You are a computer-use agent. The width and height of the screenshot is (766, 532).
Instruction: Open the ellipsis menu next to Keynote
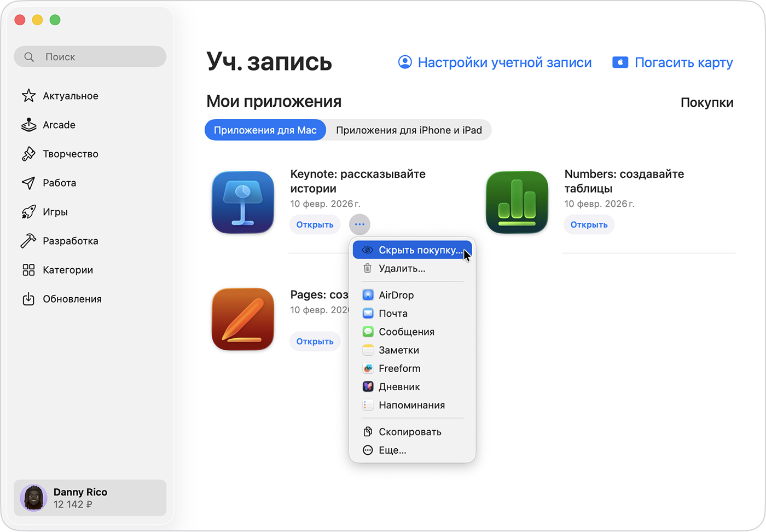[359, 224]
